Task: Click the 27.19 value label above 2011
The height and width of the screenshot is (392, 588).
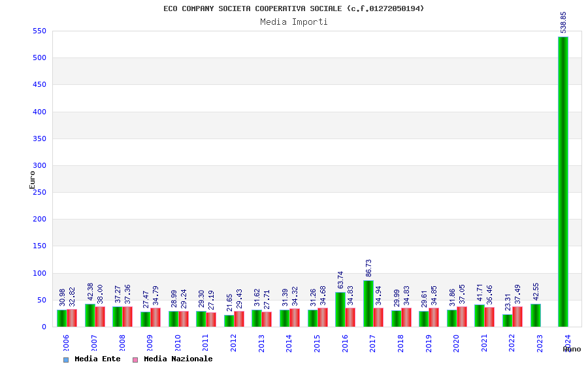Action: click(x=211, y=300)
